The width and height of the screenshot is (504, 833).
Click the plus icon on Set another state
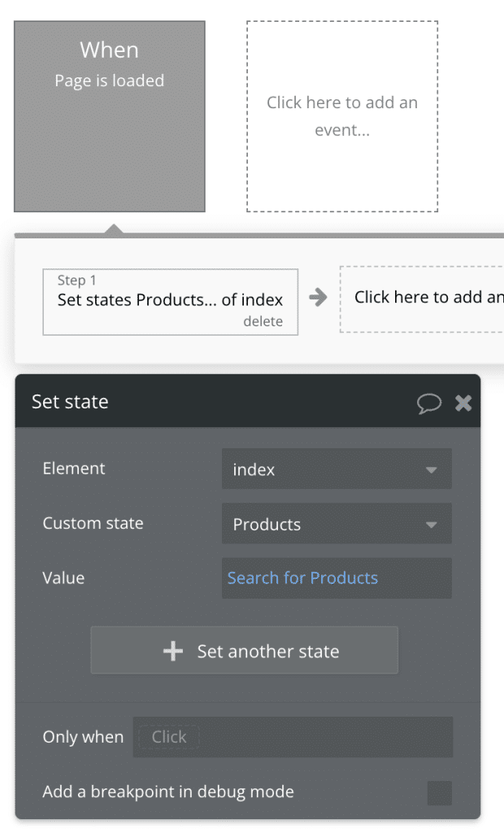pyautogui.click(x=172, y=650)
